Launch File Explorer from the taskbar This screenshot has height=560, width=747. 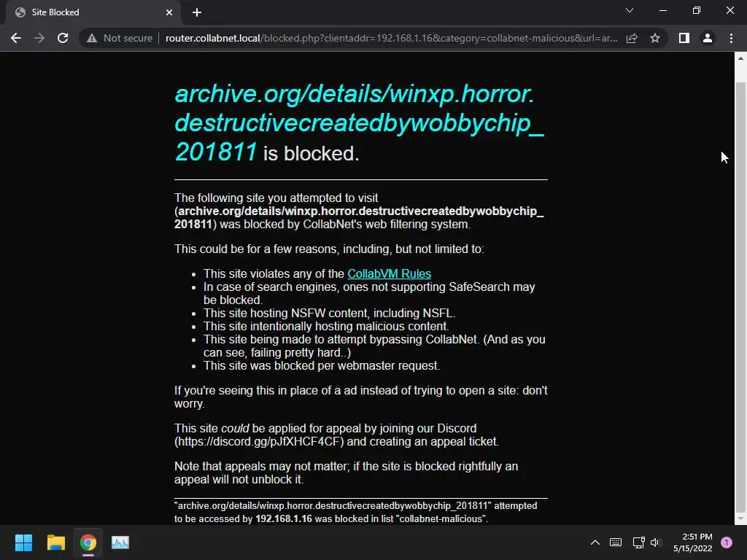[55, 542]
